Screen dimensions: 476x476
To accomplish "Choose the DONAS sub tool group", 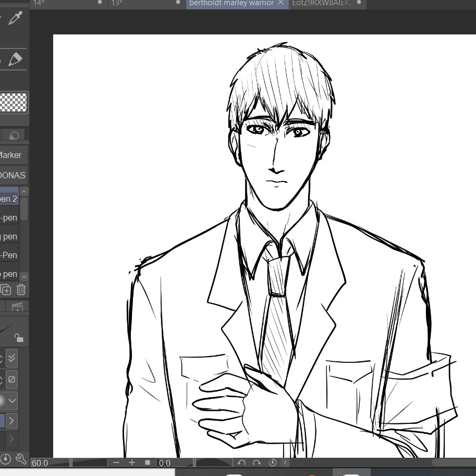I will pyautogui.click(x=14, y=175).
